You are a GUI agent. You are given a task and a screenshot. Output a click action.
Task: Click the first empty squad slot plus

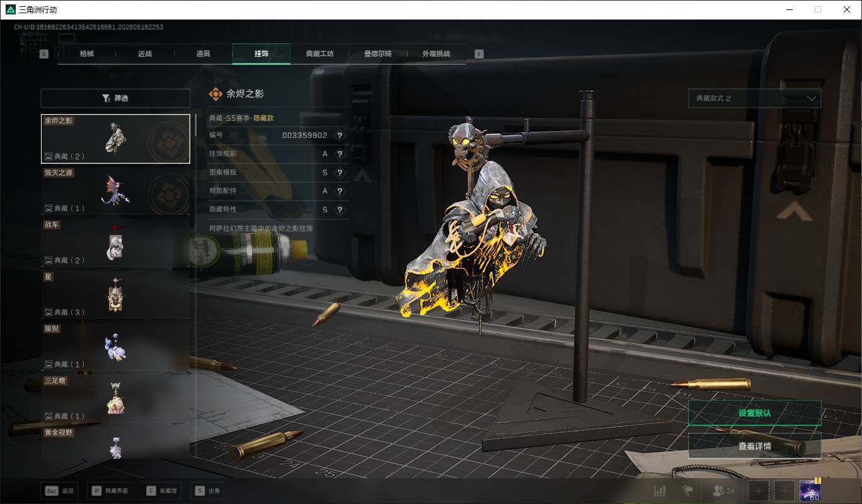click(x=759, y=491)
